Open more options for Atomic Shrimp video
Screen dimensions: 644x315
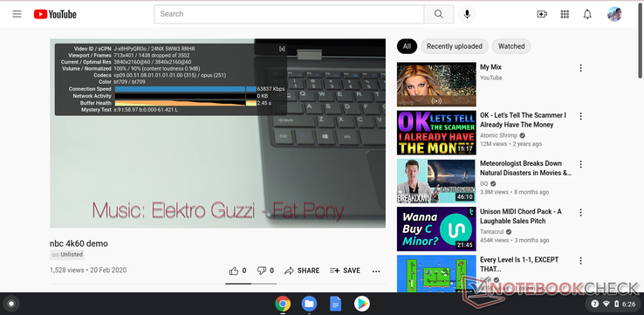[581, 116]
